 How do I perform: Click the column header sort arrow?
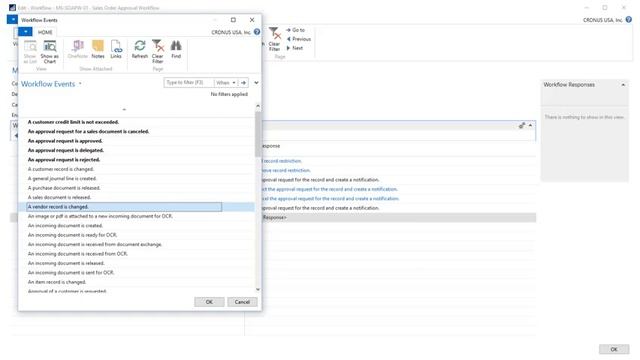(x=124, y=109)
